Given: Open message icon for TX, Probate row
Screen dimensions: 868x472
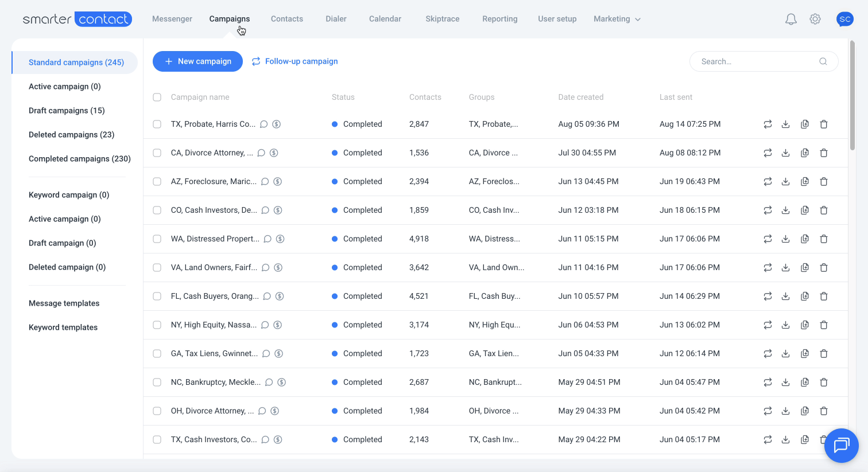Looking at the screenshot, I should coord(264,124).
